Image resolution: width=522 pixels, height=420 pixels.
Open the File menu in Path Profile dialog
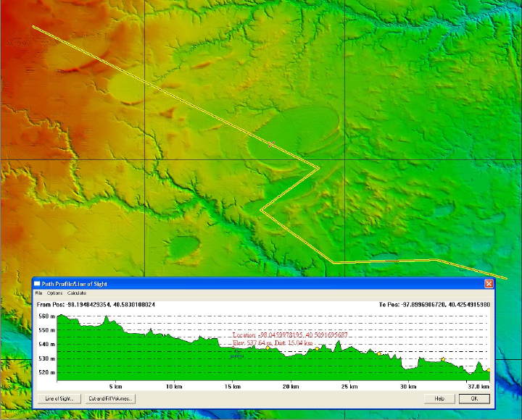tap(38, 293)
